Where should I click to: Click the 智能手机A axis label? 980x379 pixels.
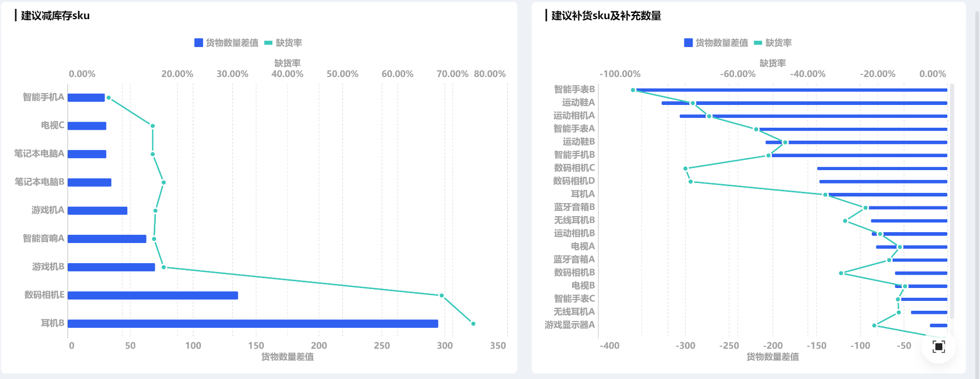pyautogui.click(x=43, y=97)
